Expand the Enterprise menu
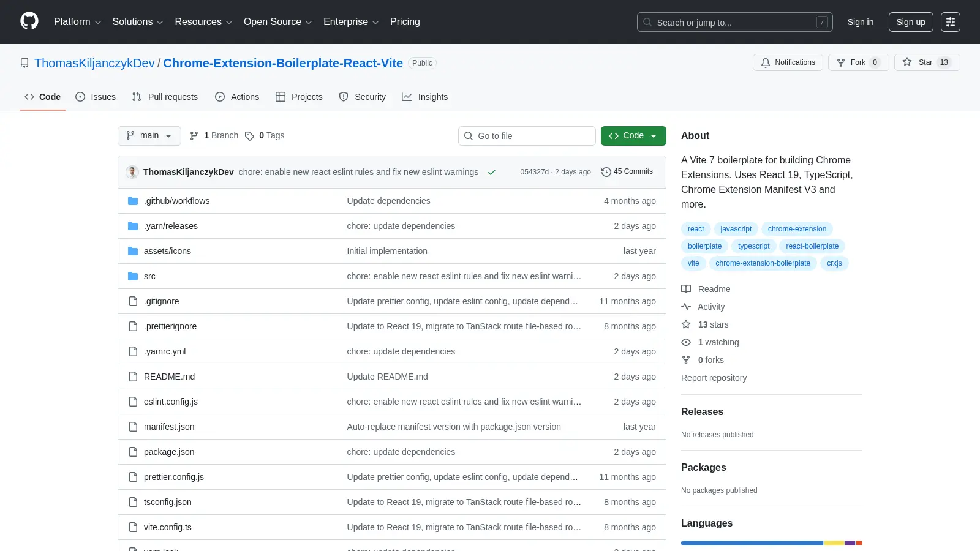Viewport: 980px width, 551px height. [351, 22]
